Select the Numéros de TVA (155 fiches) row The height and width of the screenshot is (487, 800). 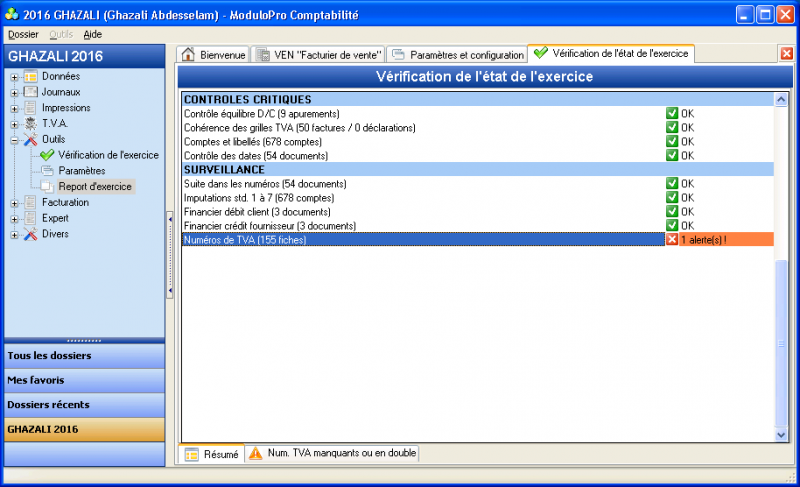click(x=423, y=240)
